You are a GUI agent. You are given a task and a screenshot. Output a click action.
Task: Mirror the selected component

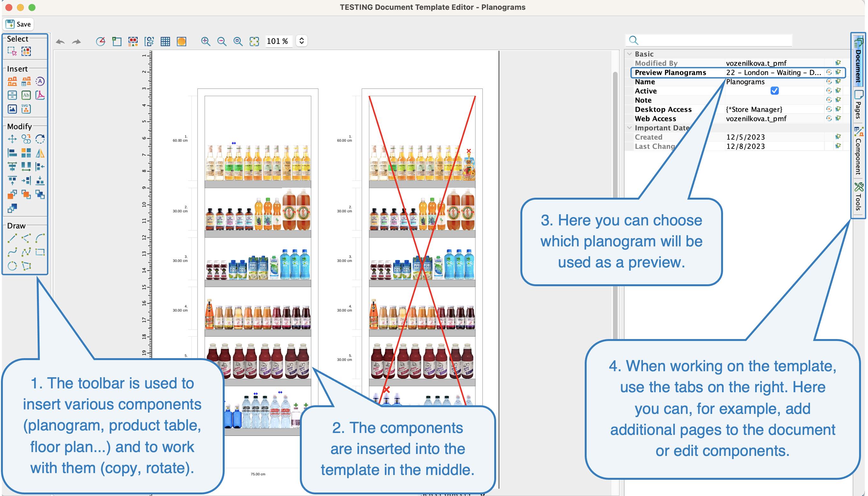[x=40, y=153]
